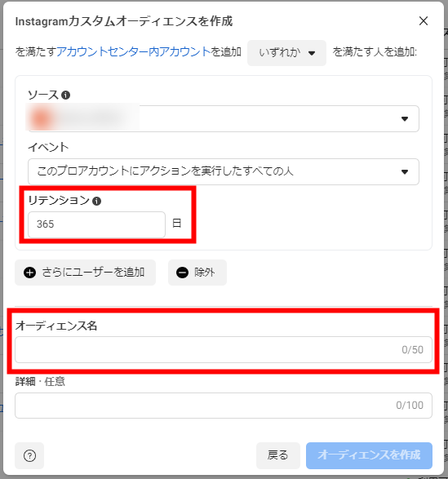The width and height of the screenshot is (448, 479).
Task: Click into the オーディエンス名 text field
Action: click(x=224, y=350)
